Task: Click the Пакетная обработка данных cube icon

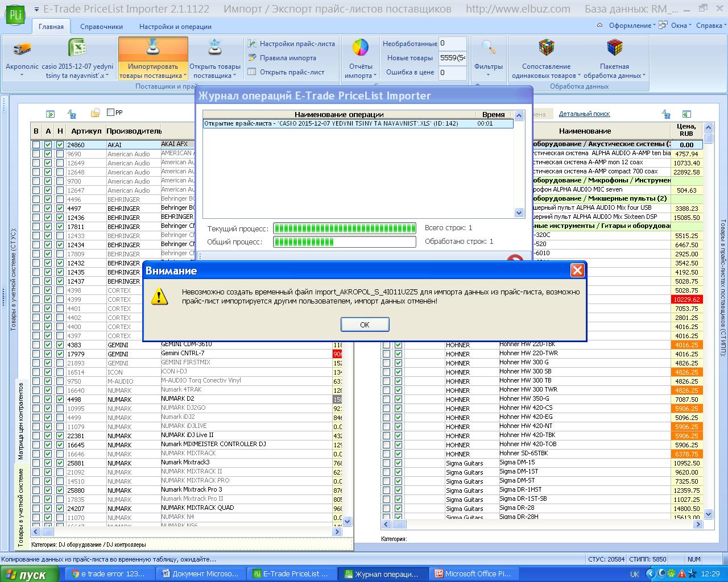Action: pyautogui.click(x=614, y=48)
